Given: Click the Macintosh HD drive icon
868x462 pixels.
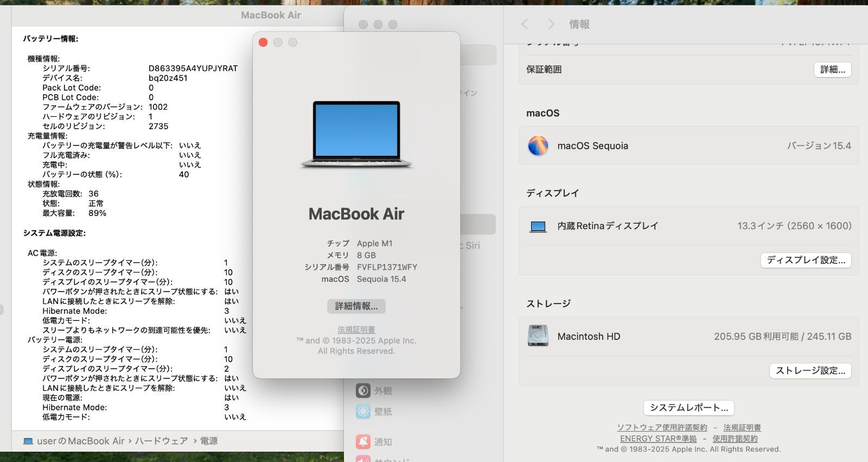Looking at the screenshot, I should [538, 336].
